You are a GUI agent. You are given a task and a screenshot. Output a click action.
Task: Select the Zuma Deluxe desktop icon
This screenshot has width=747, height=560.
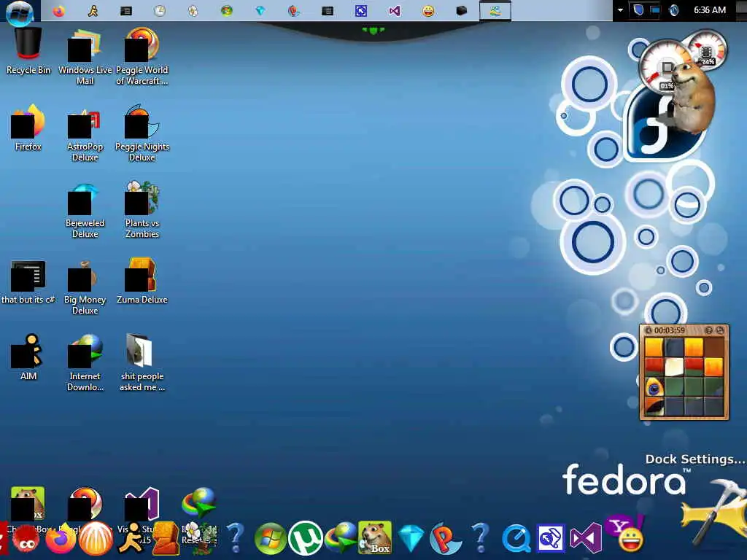[x=142, y=281]
